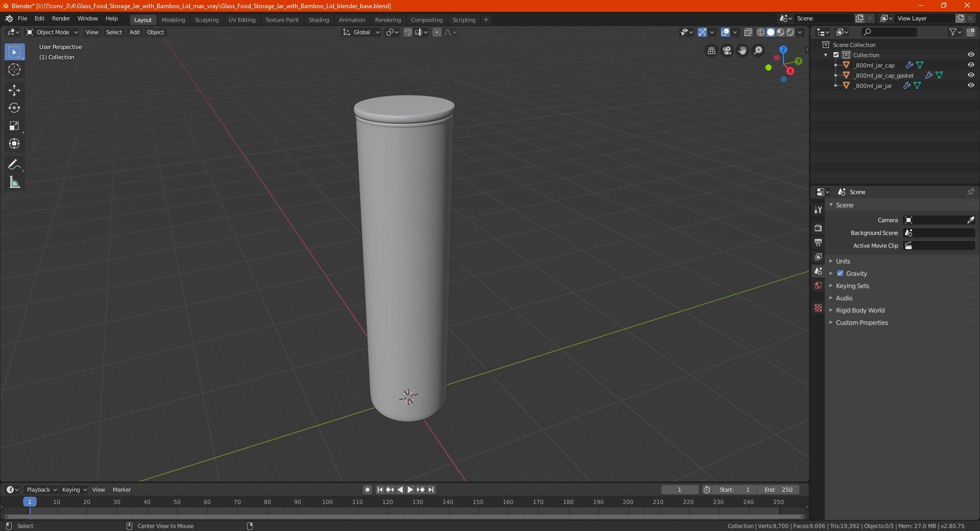Pin the Scene properties panel
Viewport: 980px width, 531px height.
[x=970, y=192]
